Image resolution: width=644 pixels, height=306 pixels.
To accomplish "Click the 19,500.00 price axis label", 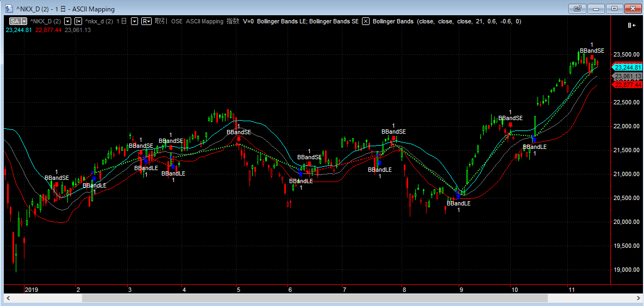I will [627, 246].
